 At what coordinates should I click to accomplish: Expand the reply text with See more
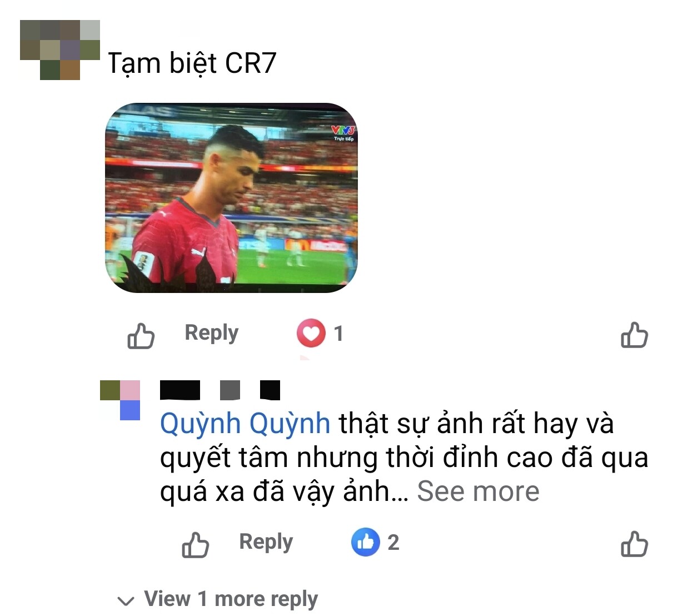click(478, 491)
